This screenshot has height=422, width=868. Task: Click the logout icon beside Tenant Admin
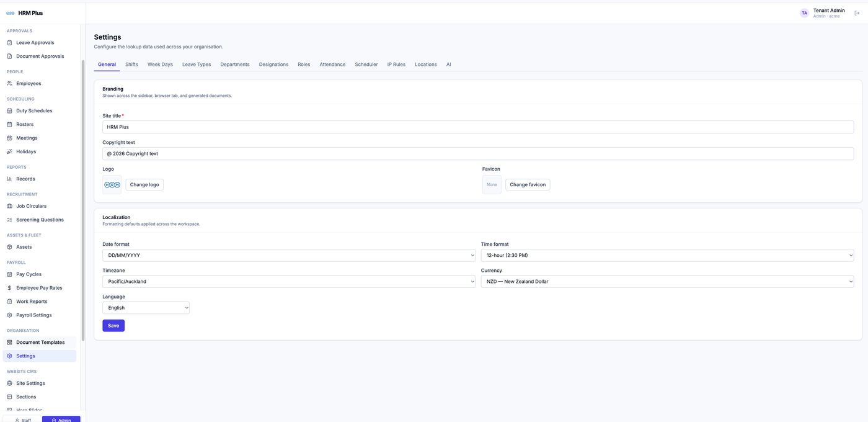pyautogui.click(x=857, y=13)
